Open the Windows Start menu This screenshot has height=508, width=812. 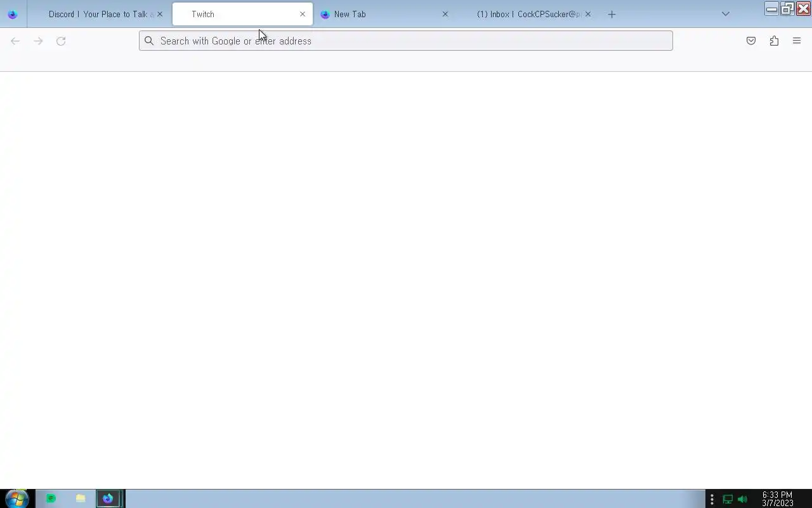tap(16, 498)
